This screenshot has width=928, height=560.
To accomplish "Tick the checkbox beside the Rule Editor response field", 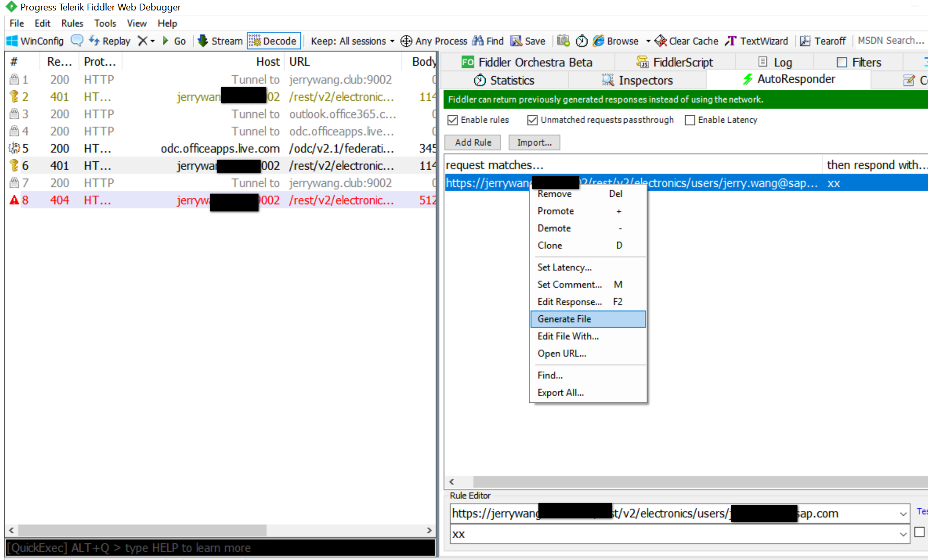I will click(x=920, y=532).
